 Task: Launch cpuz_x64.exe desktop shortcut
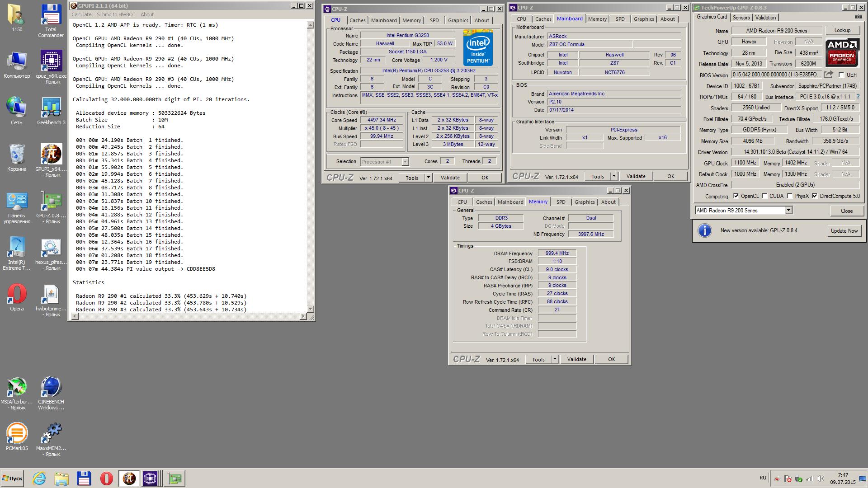(51, 67)
